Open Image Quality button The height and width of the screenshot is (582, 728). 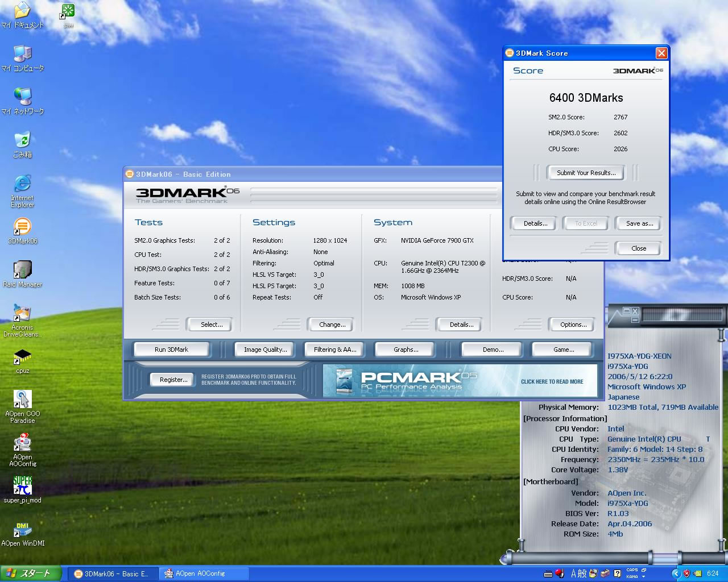[265, 350]
